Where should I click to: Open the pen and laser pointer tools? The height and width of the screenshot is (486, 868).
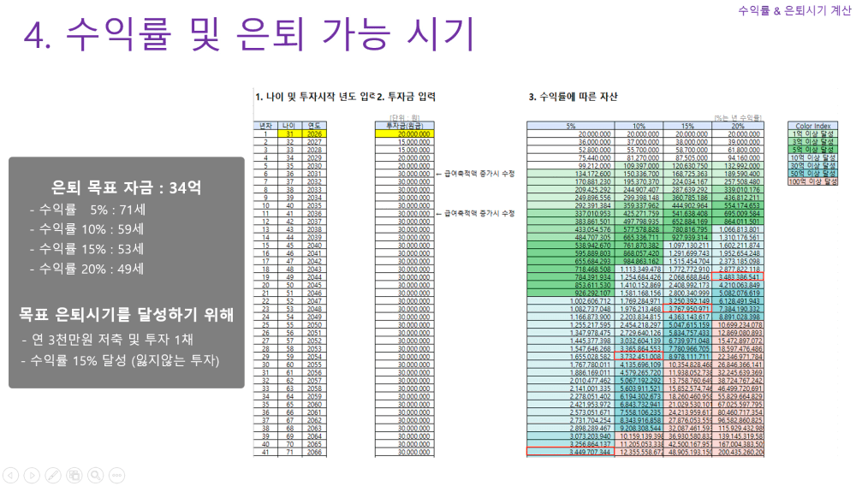(53, 476)
